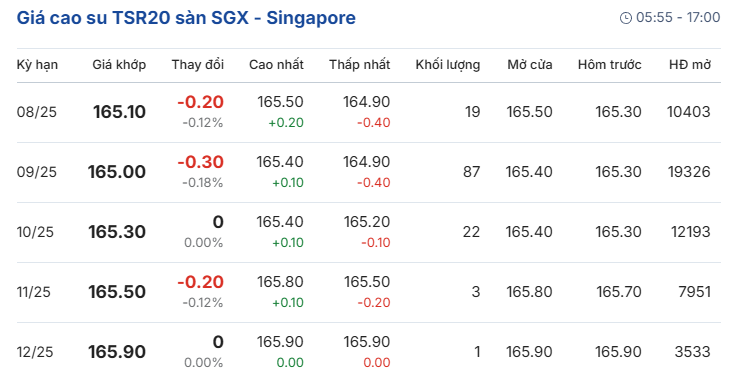
Task: Choose the 11/25 contract term
Action: [34, 292]
